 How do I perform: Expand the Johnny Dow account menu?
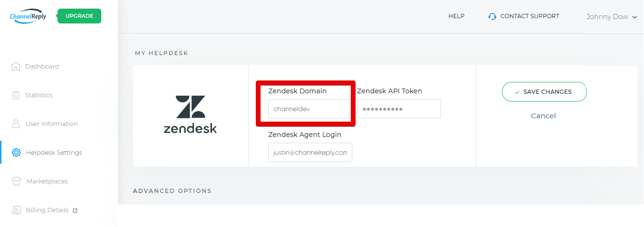(x=611, y=17)
